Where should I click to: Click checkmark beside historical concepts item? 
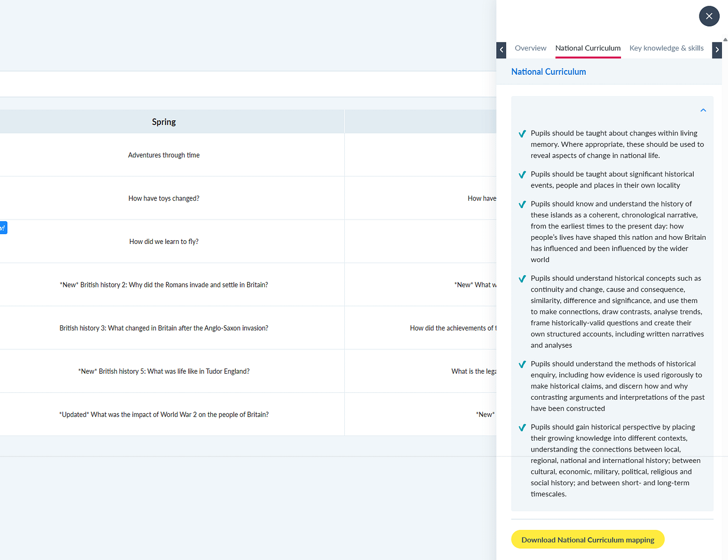(x=522, y=279)
